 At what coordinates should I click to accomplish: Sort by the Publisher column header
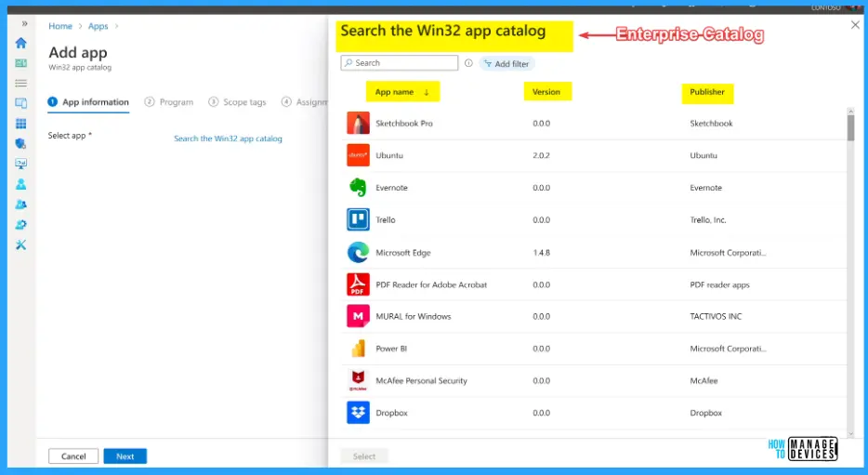(707, 92)
